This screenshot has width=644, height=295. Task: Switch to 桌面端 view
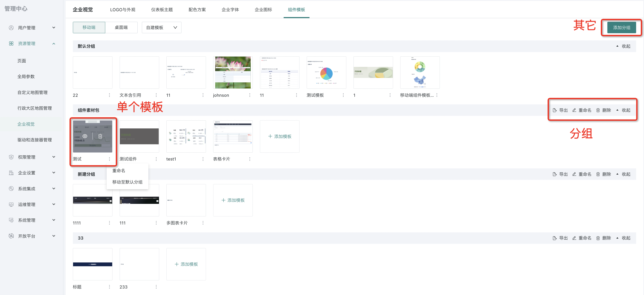click(x=121, y=27)
